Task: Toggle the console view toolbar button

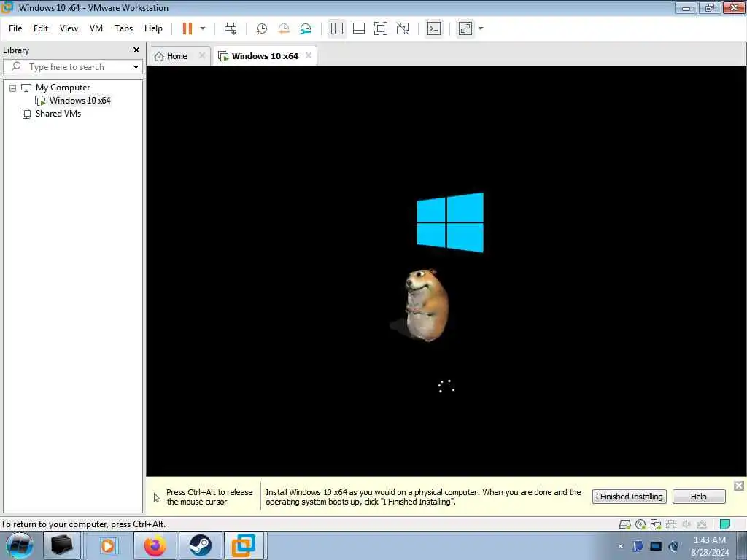Action: 433,28
